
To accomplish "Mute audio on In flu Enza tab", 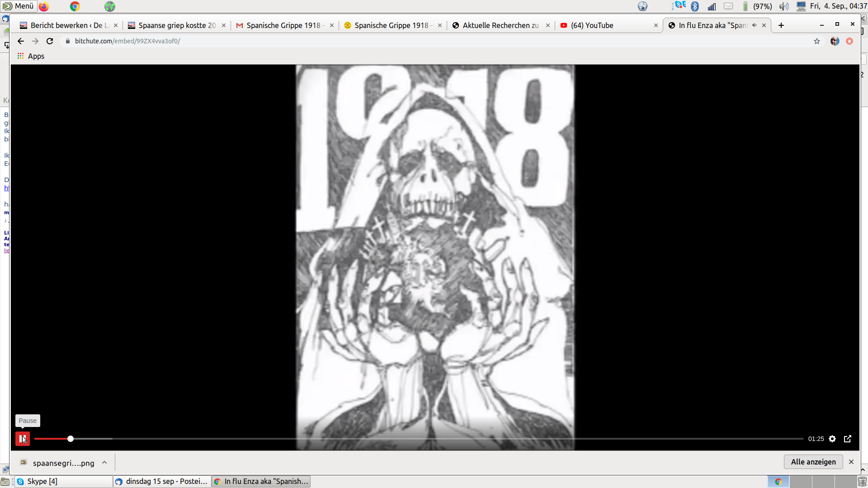I will (x=754, y=25).
